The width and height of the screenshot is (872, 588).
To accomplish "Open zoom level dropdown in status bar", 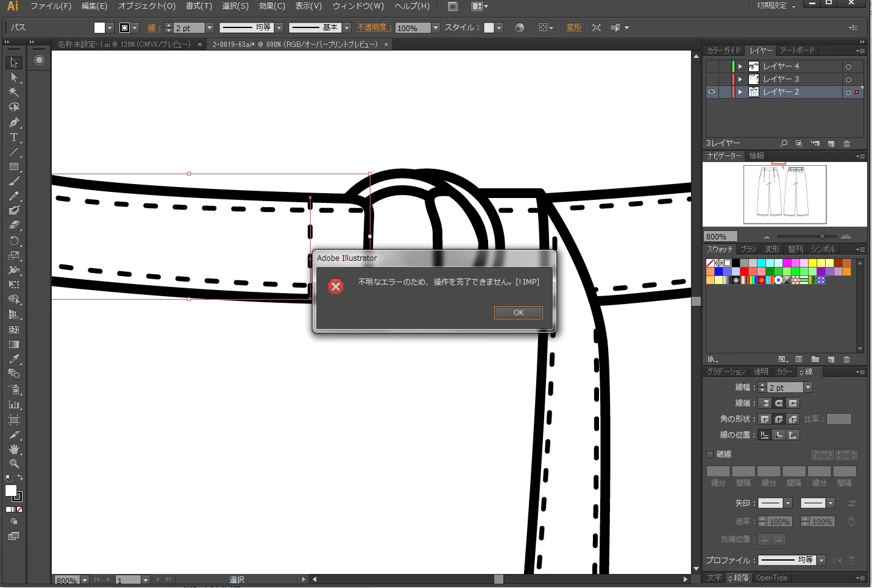I will (84, 580).
